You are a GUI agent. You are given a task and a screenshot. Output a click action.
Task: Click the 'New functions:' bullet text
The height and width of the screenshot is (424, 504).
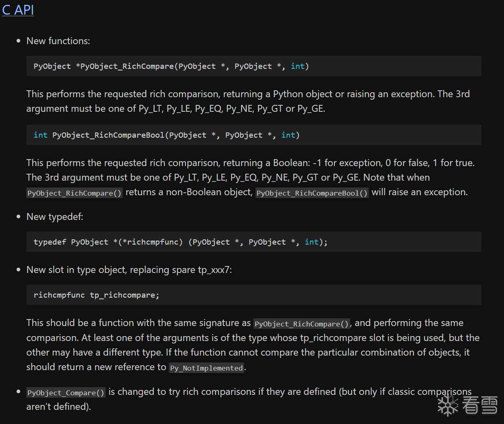pyautogui.click(x=58, y=41)
